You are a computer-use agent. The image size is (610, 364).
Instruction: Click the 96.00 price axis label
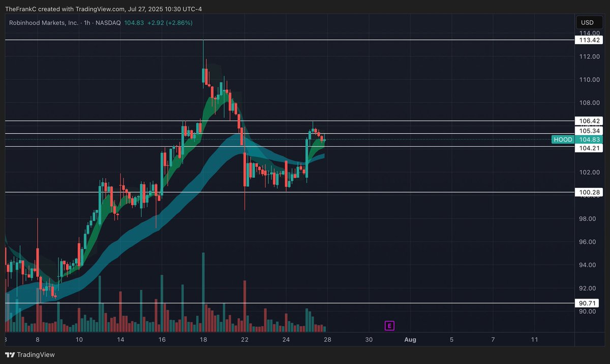coord(588,242)
